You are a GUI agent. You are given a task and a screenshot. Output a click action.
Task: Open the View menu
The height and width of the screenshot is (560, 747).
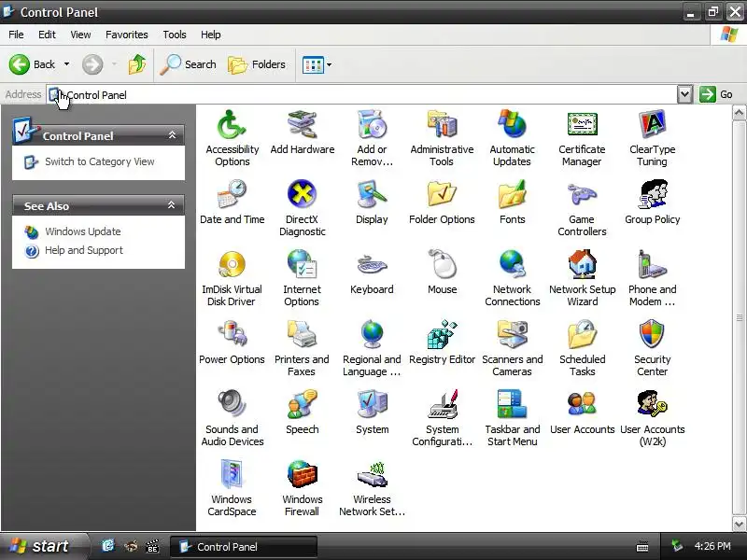pos(80,35)
